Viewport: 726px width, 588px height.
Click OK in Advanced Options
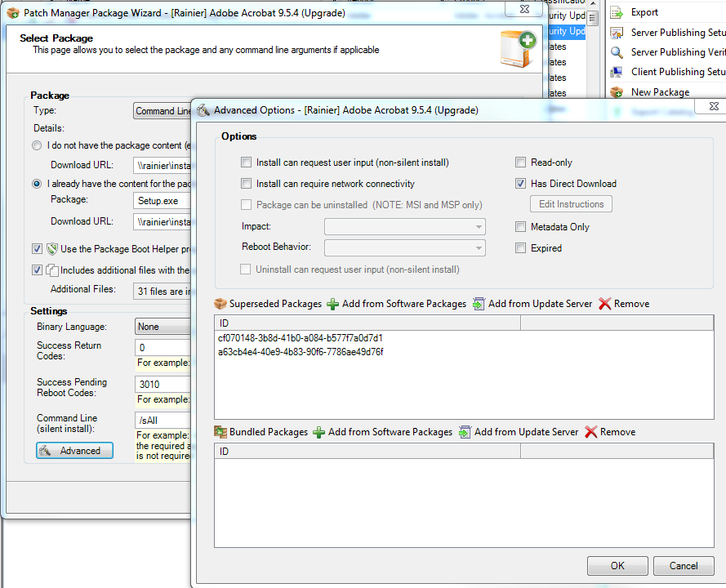pos(617,566)
